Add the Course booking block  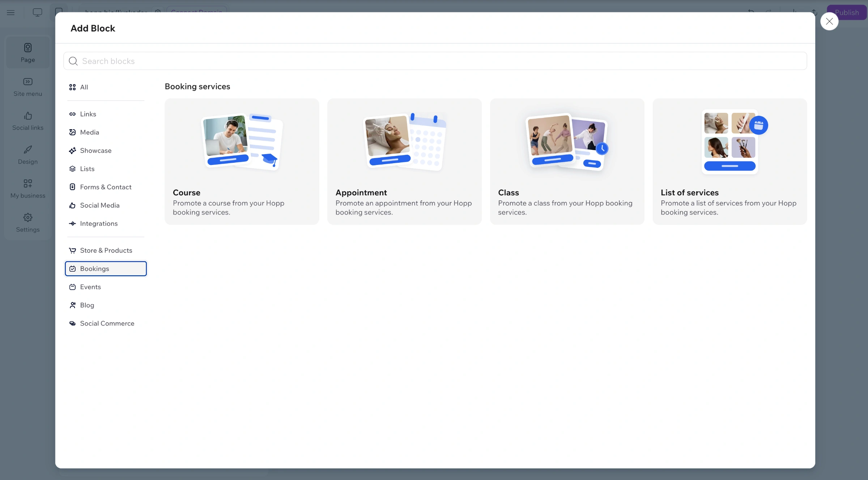coord(242,161)
